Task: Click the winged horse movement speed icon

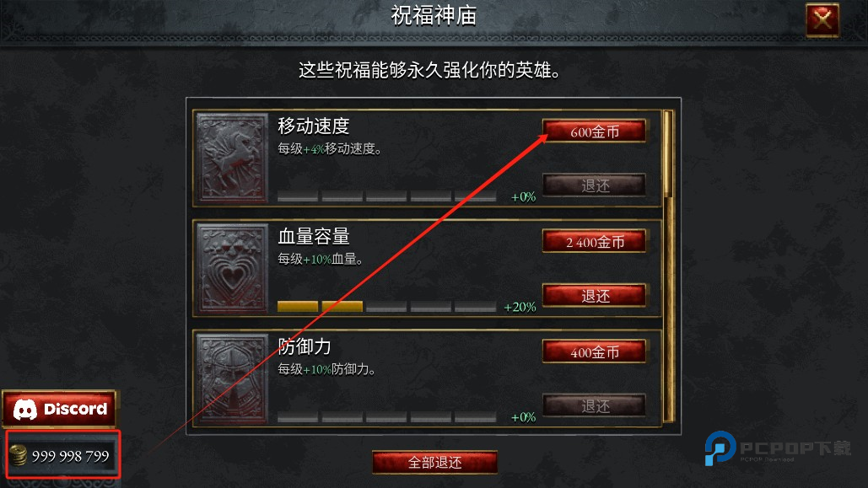Action: pos(233,158)
